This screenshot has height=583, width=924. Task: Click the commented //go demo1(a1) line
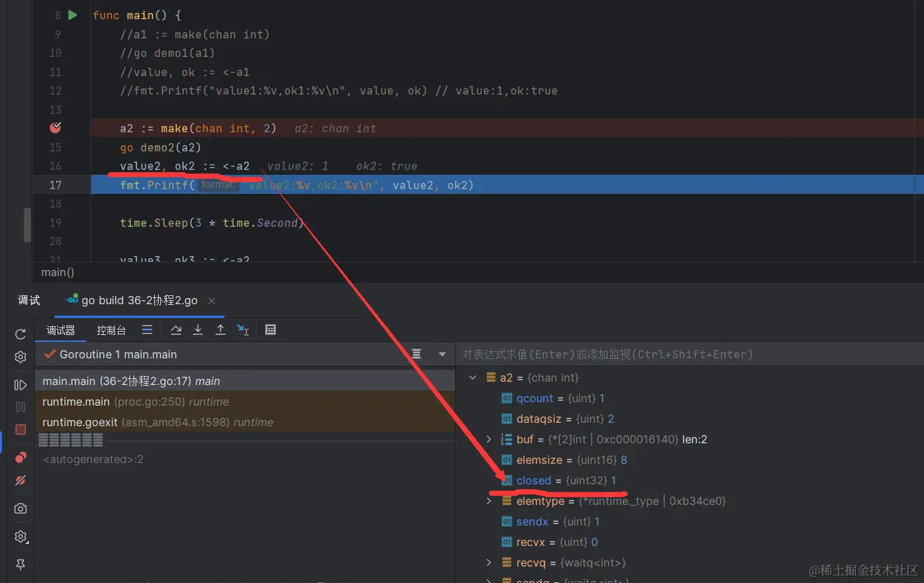[x=167, y=53]
